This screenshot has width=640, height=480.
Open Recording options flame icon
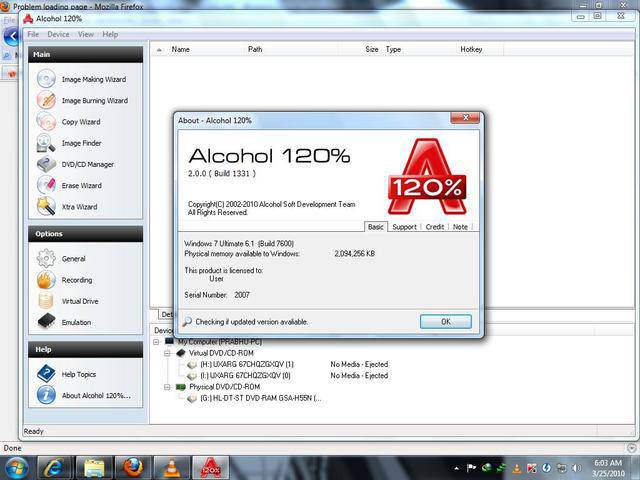coord(46,280)
